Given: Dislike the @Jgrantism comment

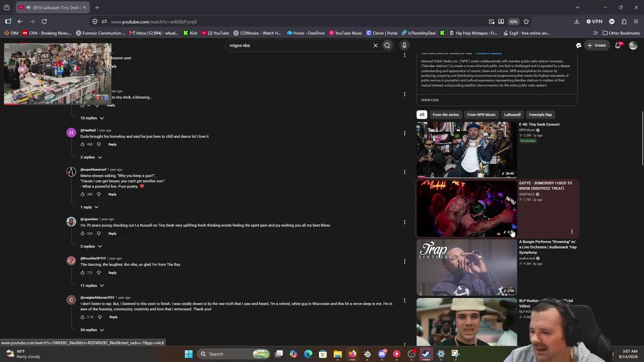Looking at the screenshot, I should coord(99,233).
